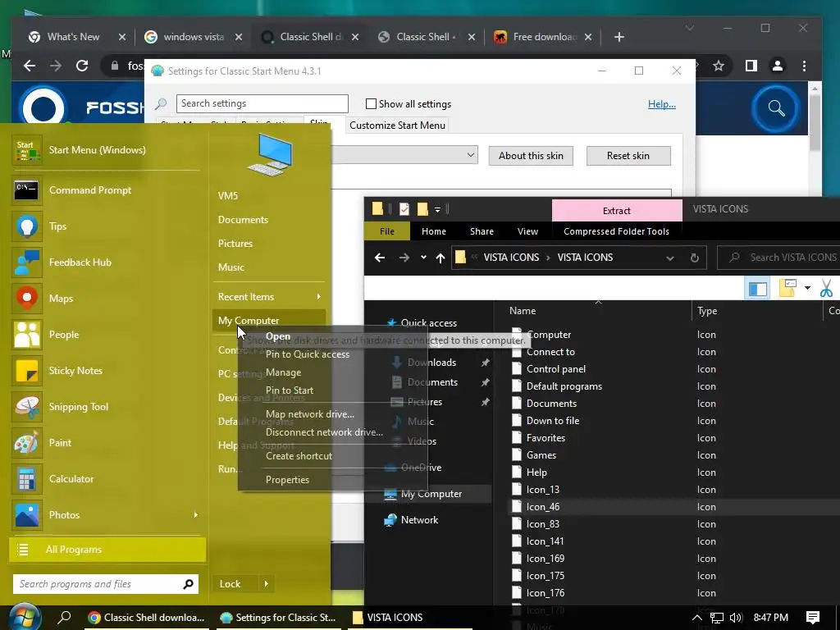Click the search magnifier in start menu search box
Screen dimensions: 840x630
(x=188, y=584)
